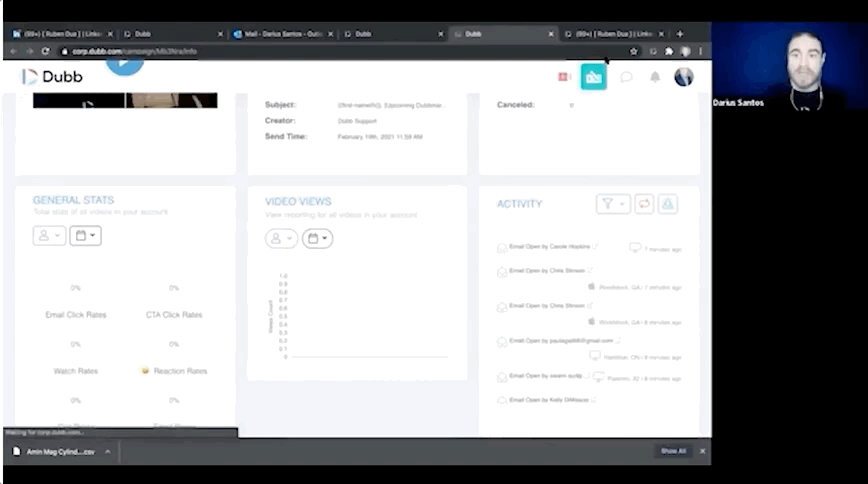Close the downloads bar
Screen dimensions: 868x484
click(x=702, y=451)
